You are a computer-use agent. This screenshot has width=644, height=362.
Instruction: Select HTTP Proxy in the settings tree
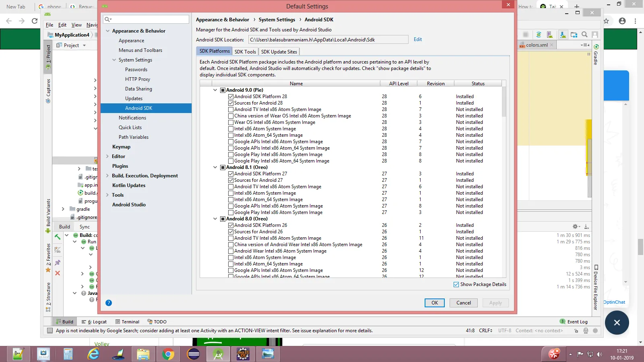(x=138, y=79)
